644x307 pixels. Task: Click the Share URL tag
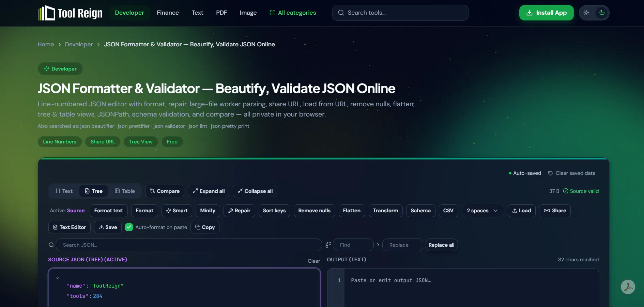pos(103,142)
